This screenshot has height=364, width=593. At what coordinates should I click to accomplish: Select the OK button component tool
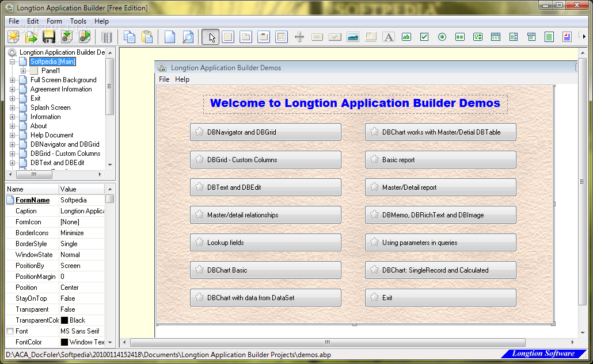317,37
